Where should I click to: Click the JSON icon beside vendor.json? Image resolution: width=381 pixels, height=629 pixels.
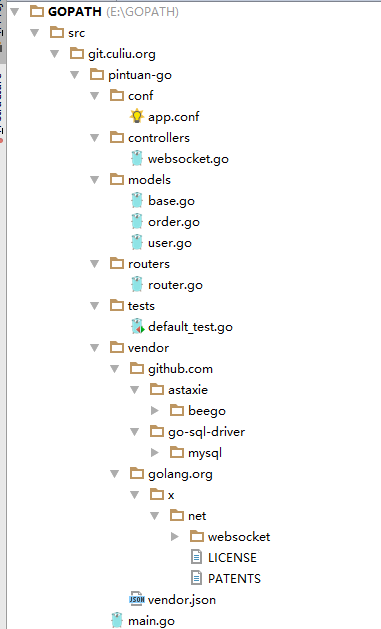(136, 599)
